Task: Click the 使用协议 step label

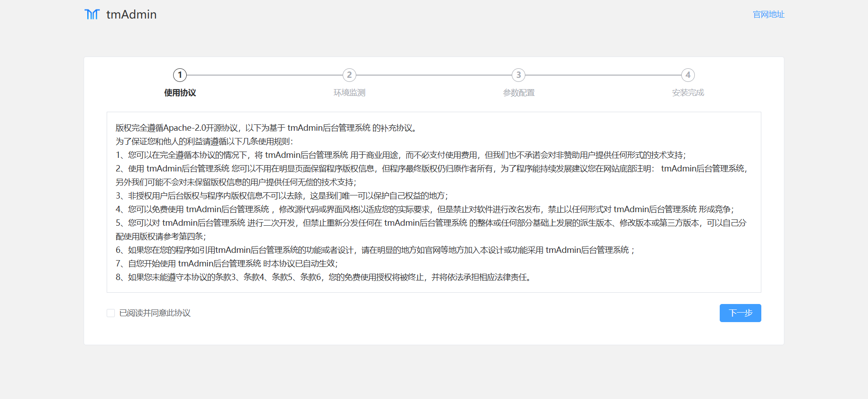Action: [180, 93]
